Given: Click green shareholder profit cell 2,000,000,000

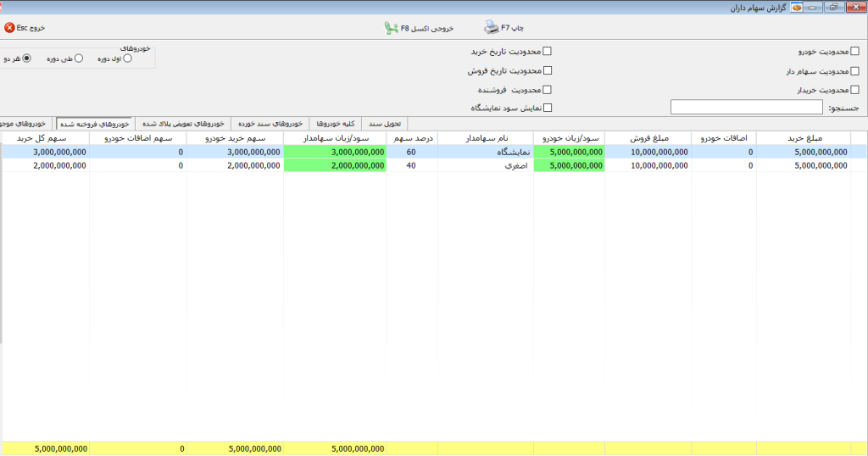Looking at the screenshot, I should (x=335, y=165).
